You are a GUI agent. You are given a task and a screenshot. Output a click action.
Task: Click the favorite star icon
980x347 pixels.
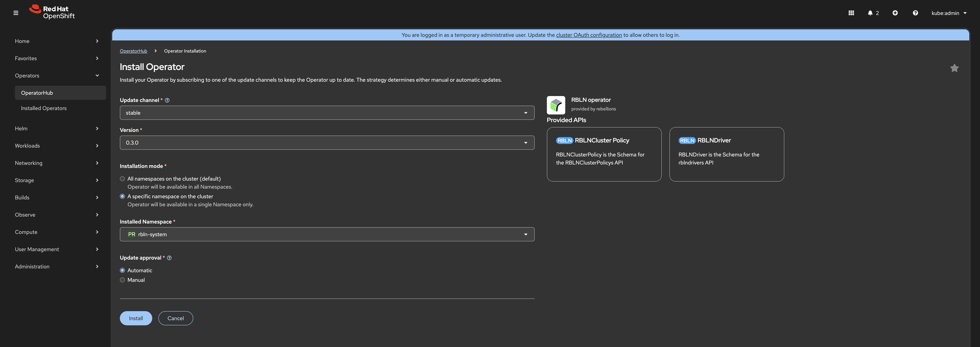[x=954, y=68]
